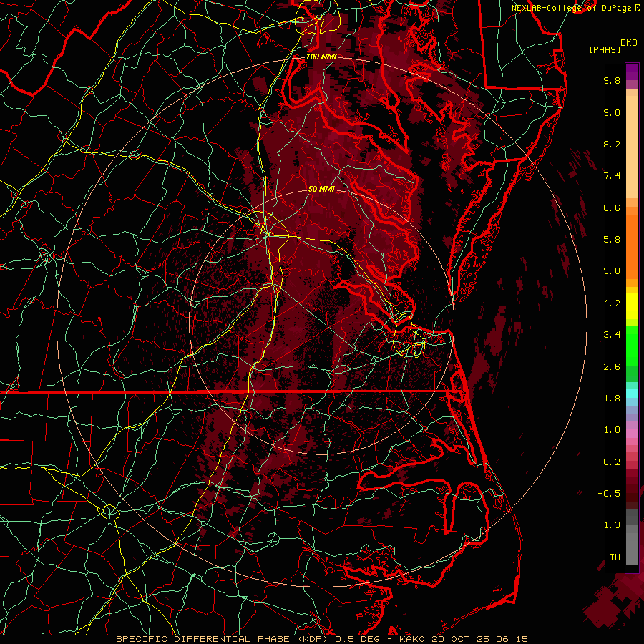This screenshot has height=644, width=644.
Task: Pick the large peach band on the color scale
Action: (632, 147)
